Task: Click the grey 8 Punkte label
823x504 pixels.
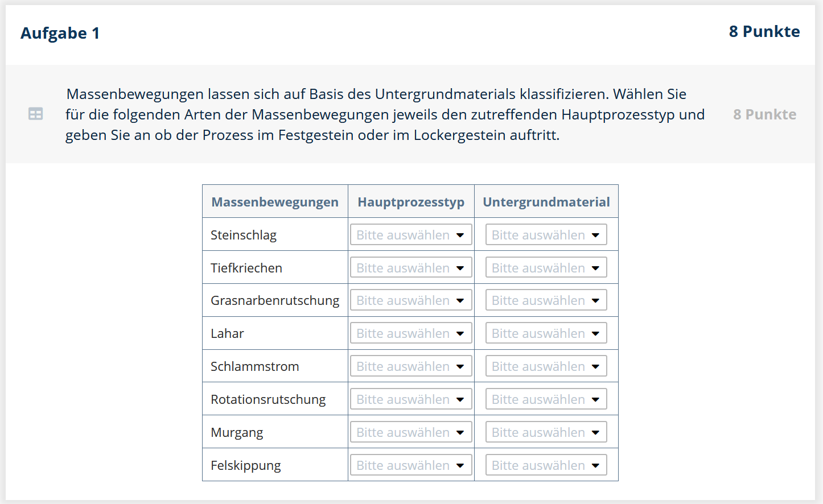Action: [x=764, y=114]
